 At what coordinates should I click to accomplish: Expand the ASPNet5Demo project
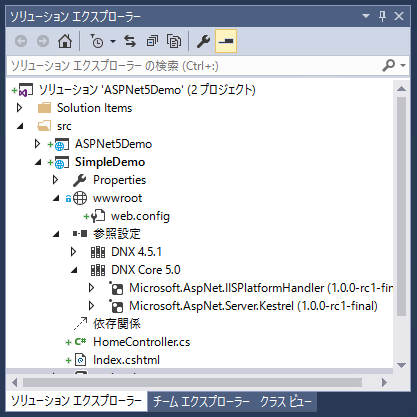point(38,144)
